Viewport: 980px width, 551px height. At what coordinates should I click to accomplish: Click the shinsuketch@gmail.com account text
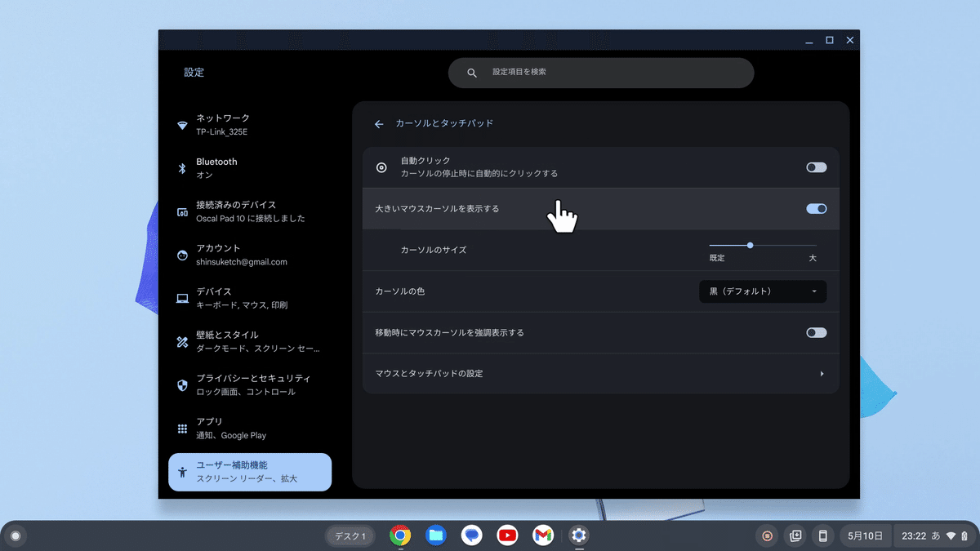(x=242, y=262)
